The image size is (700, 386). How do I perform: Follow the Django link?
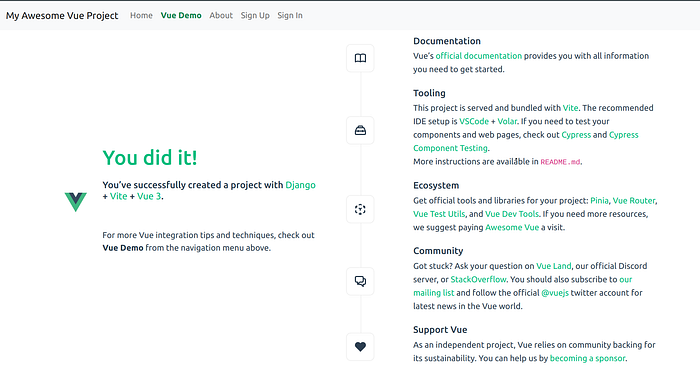[300, 185]
